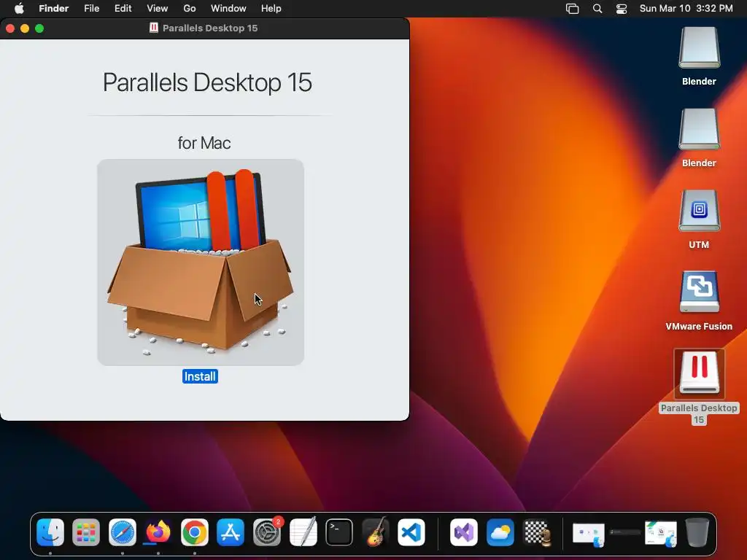Open the Edit menu

123,9
